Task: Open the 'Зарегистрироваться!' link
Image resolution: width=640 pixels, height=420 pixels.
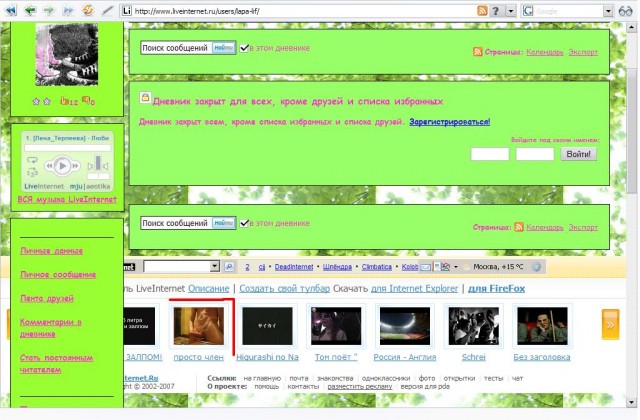Action: click(x=449, y=122)
